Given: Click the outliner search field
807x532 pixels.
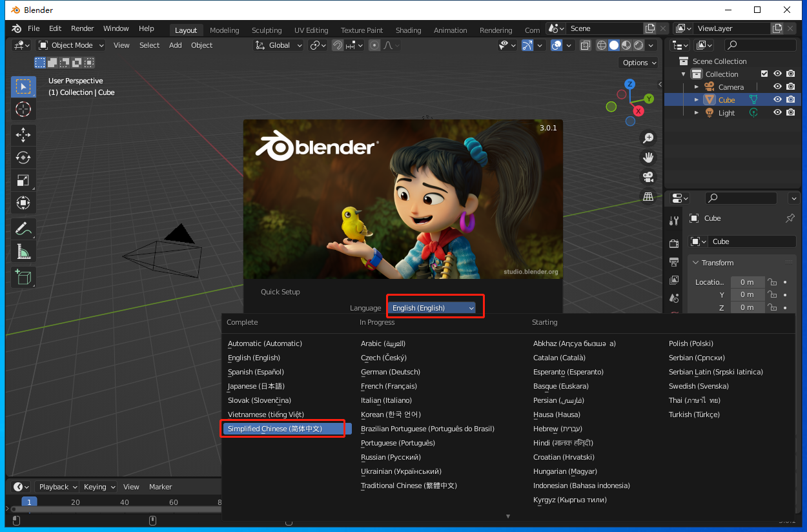Looking at the screenshot, I should point(761,45).
